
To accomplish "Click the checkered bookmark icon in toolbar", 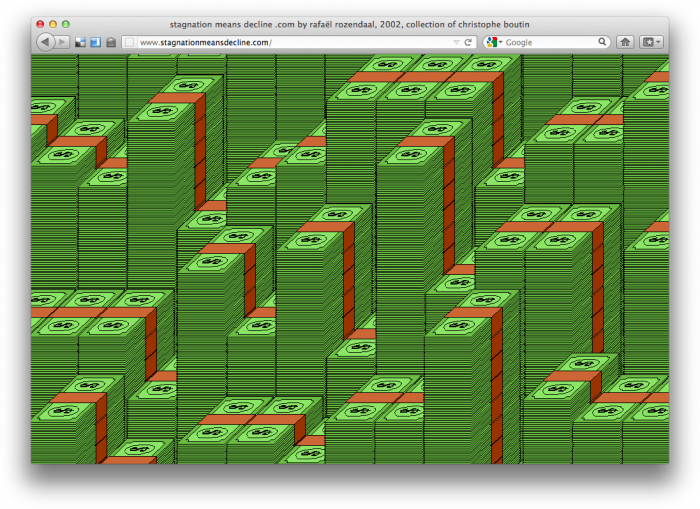I will pos(80,42).
